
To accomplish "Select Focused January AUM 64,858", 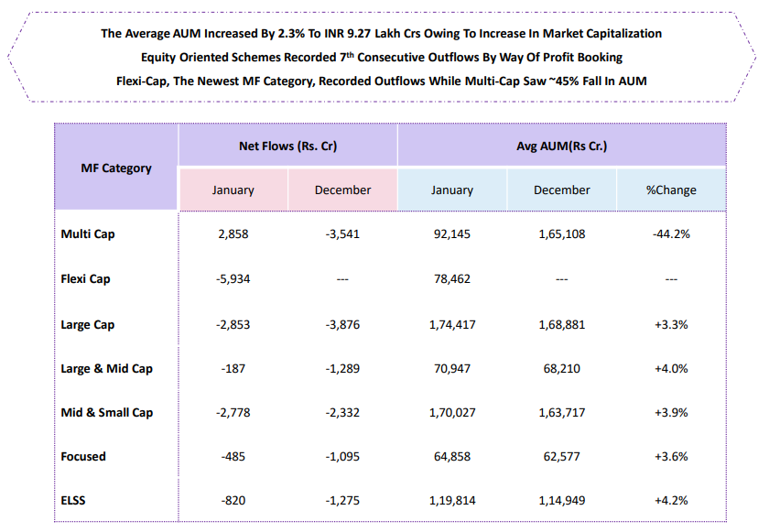I will tap(452, 457).
